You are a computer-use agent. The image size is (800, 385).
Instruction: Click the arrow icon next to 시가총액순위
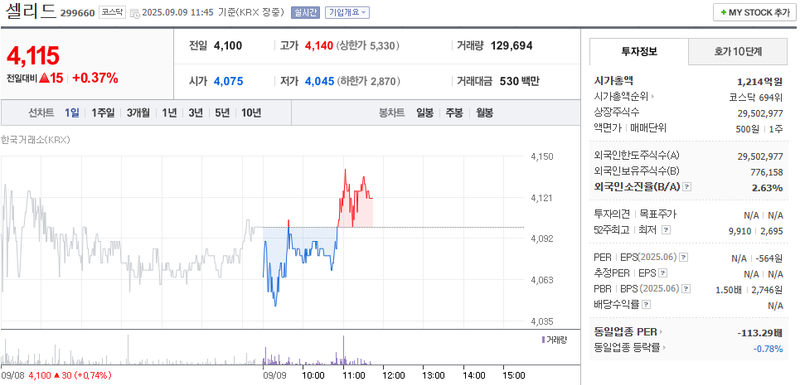coord(652,96)
